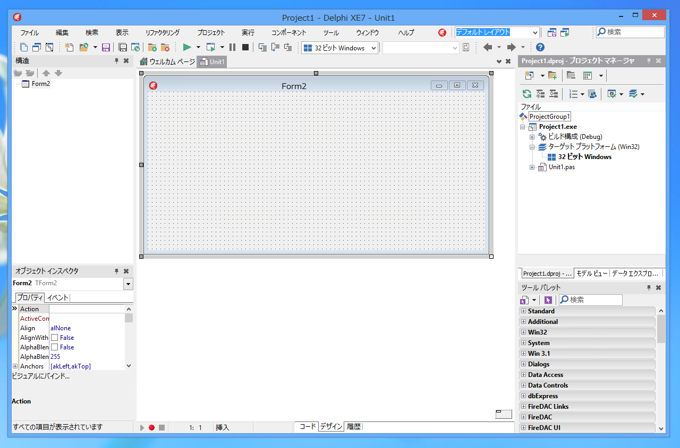Click the purple Save icon

pos(106,47)
